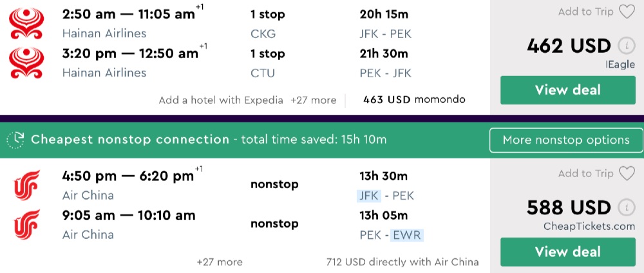644x273 pixels.
Task: Click Hainan Airlines logo on 2:50 am flight
Action: [x=26, y=23]
